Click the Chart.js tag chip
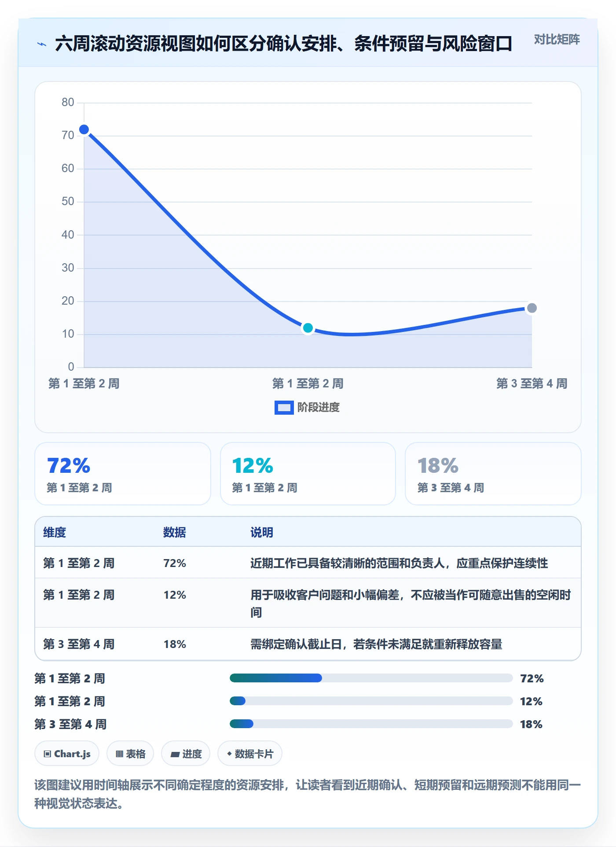The width and height of the screenshot is (616, 847). tap(67, 754)
